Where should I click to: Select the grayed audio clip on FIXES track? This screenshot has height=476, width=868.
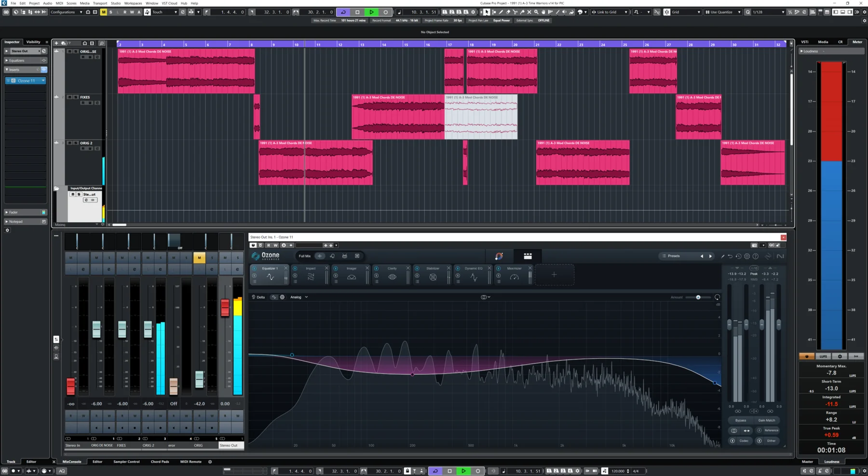(x=481, y=117)
